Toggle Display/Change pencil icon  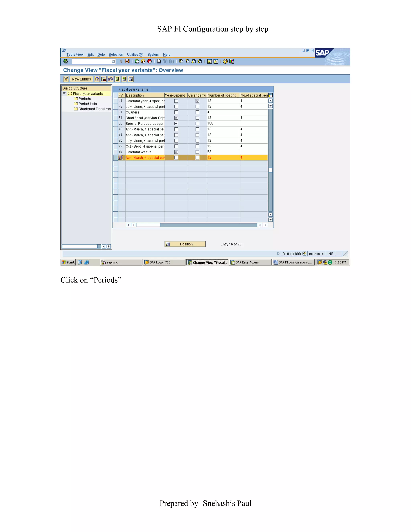pyautogui.click(x=66, y=79)
